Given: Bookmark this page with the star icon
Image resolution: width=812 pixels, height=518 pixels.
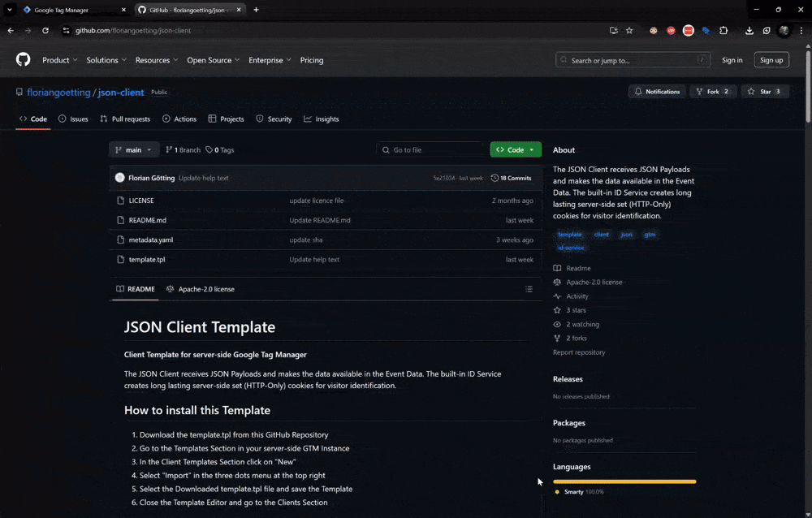Looking at the screenshot, I should [x=629, y=31].
